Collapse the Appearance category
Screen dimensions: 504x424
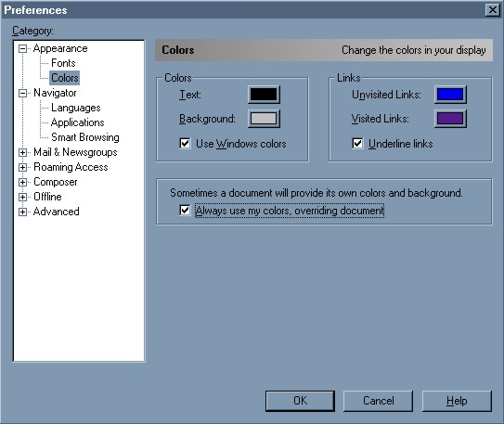tap(22, 49)
